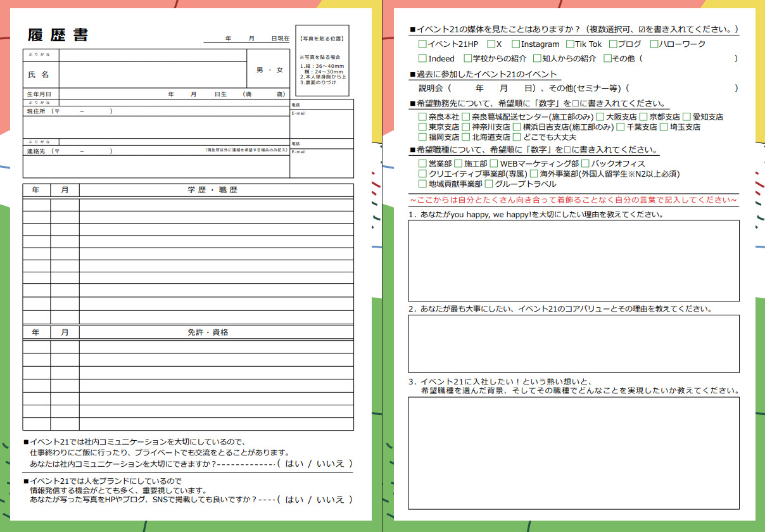Screen dimensions: 765x532
Task: Click the large answer box for question 3
Action: click(x=573, y=452)
